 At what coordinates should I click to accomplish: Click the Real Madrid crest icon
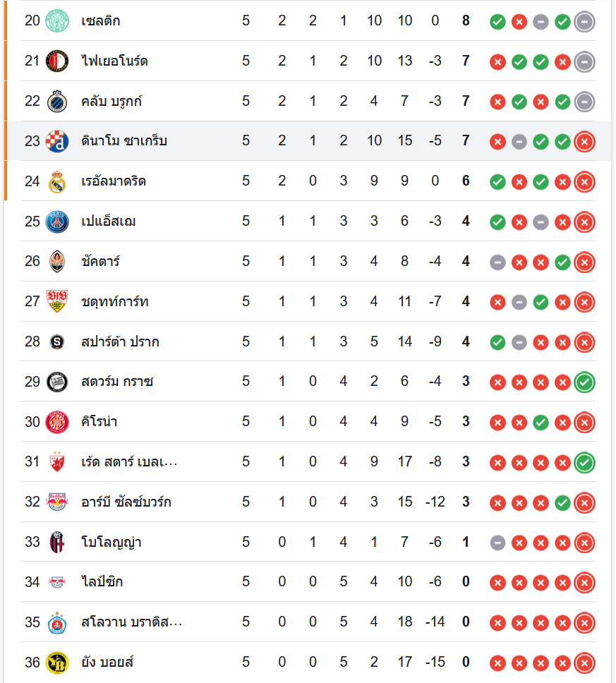56,182
